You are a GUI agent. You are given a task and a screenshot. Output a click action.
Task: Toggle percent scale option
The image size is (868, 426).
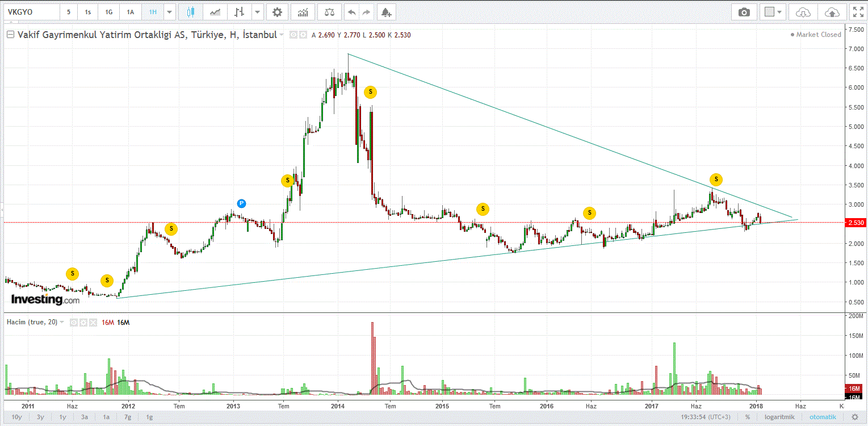pyautogui.click(x=748, y=417)
